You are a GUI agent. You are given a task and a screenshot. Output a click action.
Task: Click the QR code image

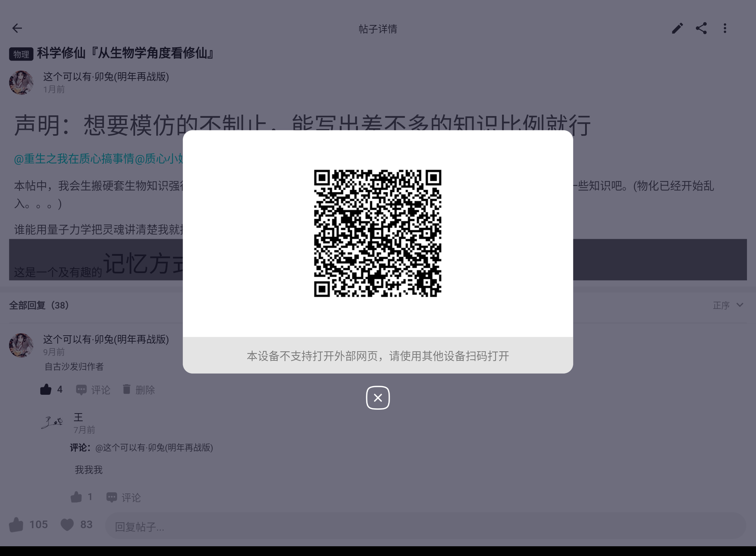(378, 233)
